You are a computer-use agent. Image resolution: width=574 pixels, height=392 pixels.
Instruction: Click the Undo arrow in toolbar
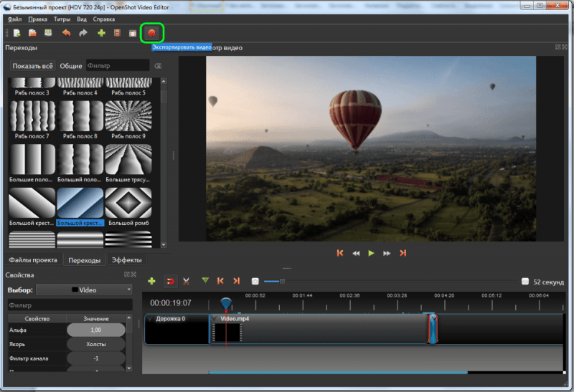tap(67, 33)
